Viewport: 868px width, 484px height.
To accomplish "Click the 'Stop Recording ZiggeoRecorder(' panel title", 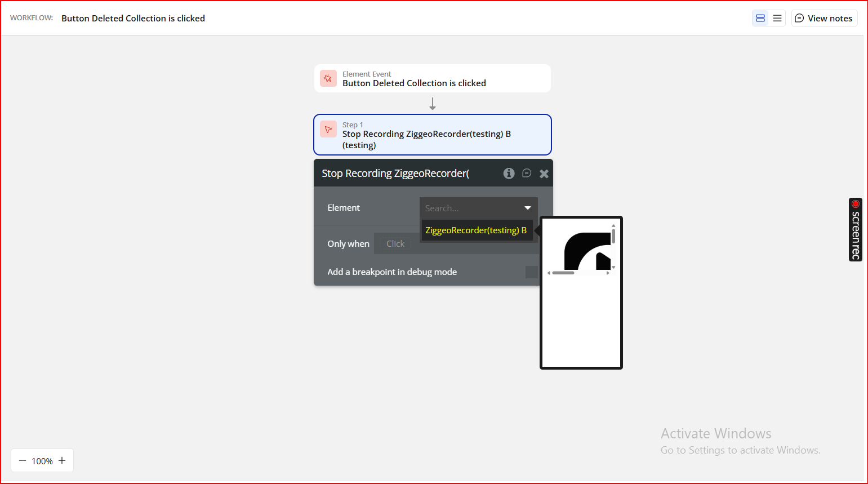I will click(395, 174).
